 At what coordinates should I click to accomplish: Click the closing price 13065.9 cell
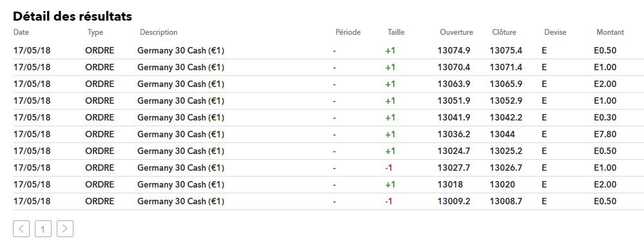pos(506,84)
